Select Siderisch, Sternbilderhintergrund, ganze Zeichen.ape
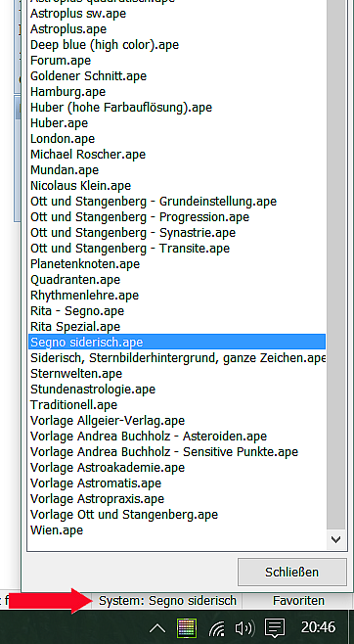354x644 pixels. tap(177, 358)
